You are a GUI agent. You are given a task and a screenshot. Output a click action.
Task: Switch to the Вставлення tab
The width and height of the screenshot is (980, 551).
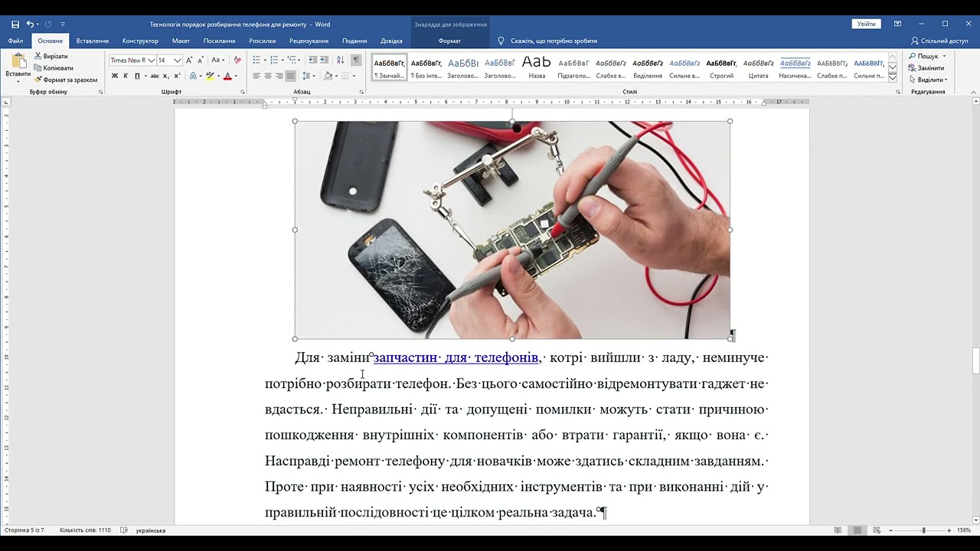pyautogui.click(x=93, y=41)
